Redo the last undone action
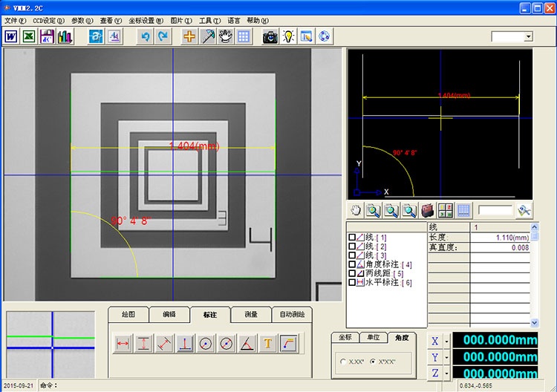Viewport: 557px width, 392px height. [x=163, y=36]
